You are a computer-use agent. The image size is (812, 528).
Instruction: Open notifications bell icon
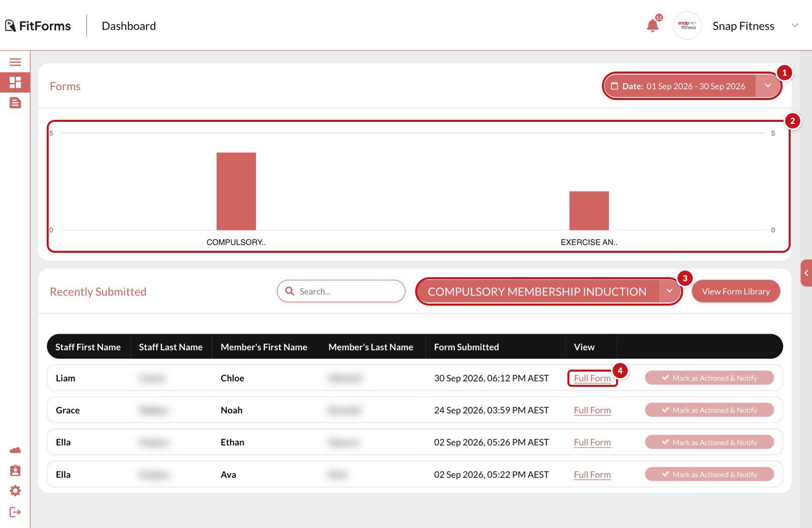653,25
